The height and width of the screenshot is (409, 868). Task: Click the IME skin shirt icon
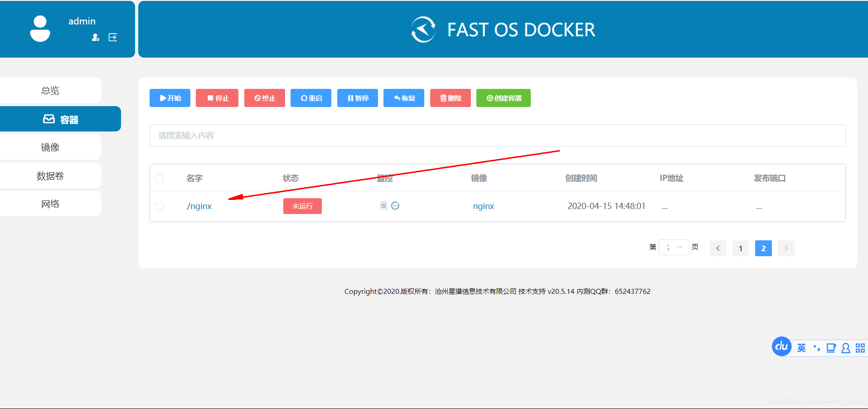[x=831, y=348]
